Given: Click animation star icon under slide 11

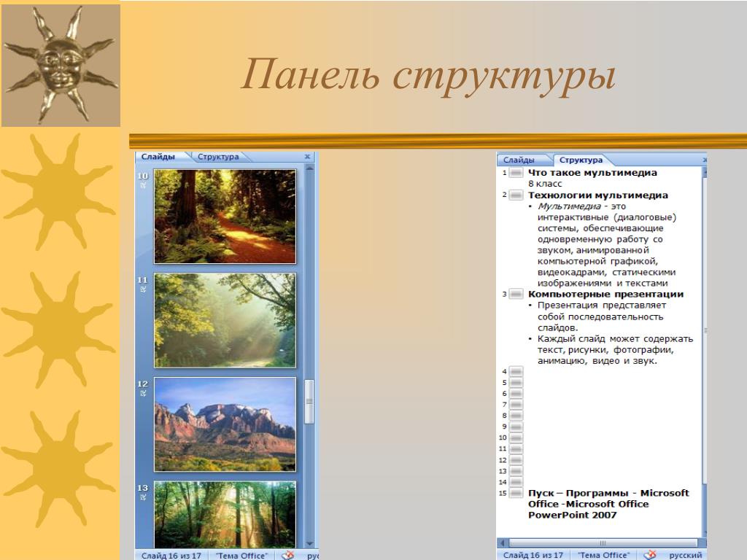Looking at the screenshot, I should coord(143,289).
